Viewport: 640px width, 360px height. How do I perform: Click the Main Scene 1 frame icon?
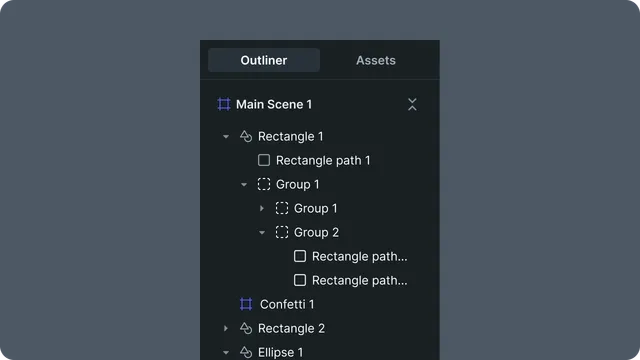224,104
